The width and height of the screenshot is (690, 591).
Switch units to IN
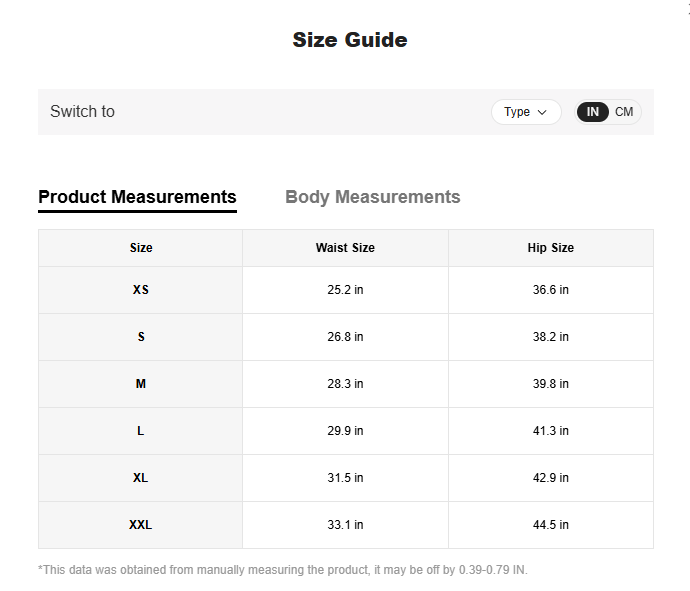593,112
